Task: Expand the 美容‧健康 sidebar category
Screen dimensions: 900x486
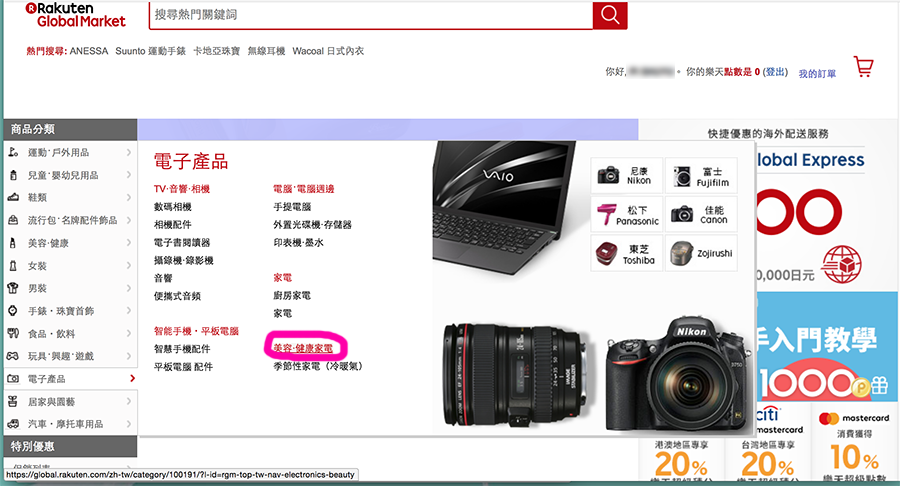Action: [x=68, y=243]
